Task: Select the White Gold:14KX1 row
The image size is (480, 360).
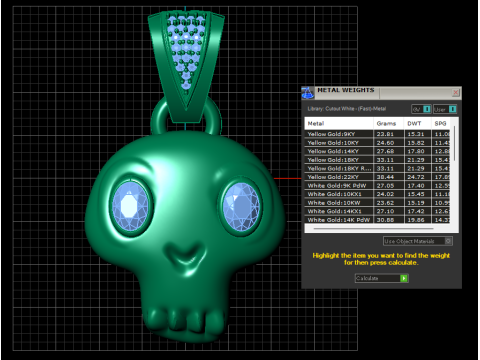Action: 377,211
